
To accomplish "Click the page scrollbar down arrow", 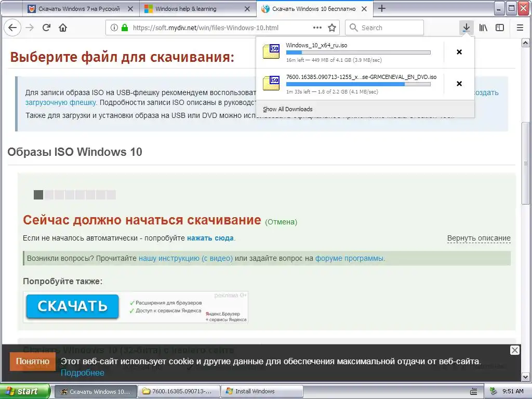I will tap(525, 377).
